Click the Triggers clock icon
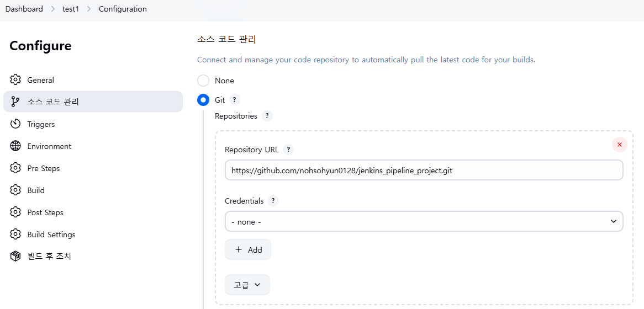This screenshot has width=644, height=309. (x=15, y=124)
